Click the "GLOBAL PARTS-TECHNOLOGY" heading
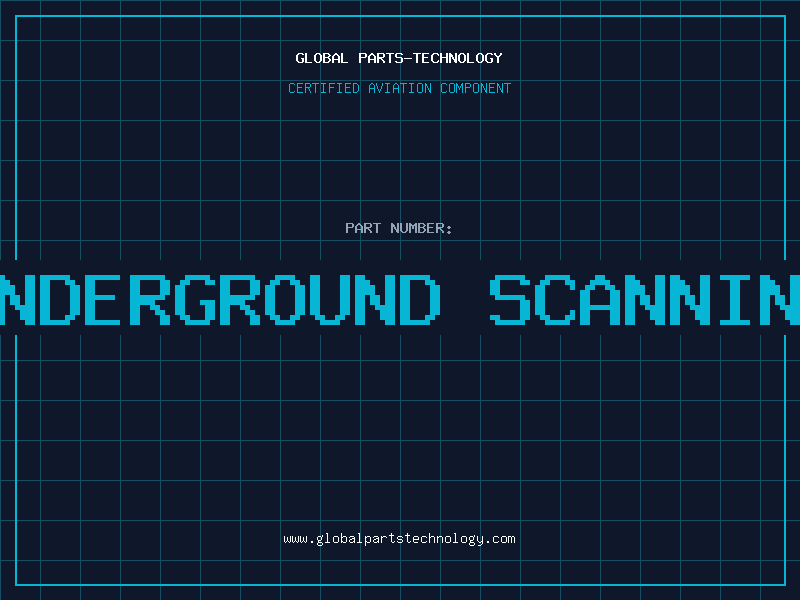 [399, 58]
